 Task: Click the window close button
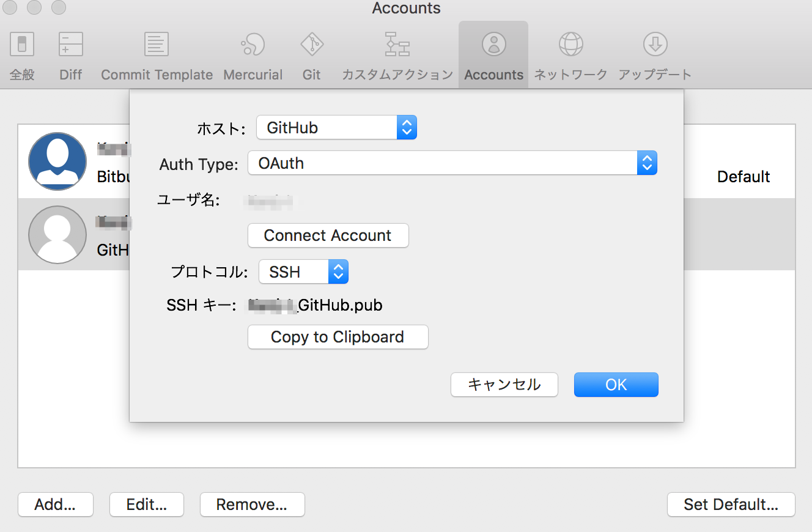tap(10, 7)
